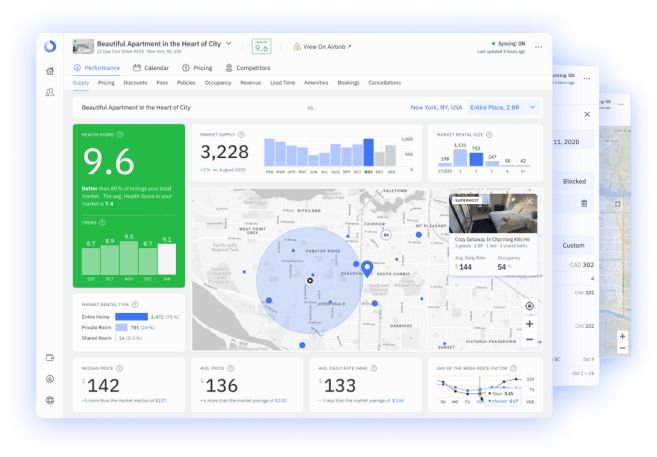Click the black ring marker in map circle
The image size is (657, 457).
point(310,281)
